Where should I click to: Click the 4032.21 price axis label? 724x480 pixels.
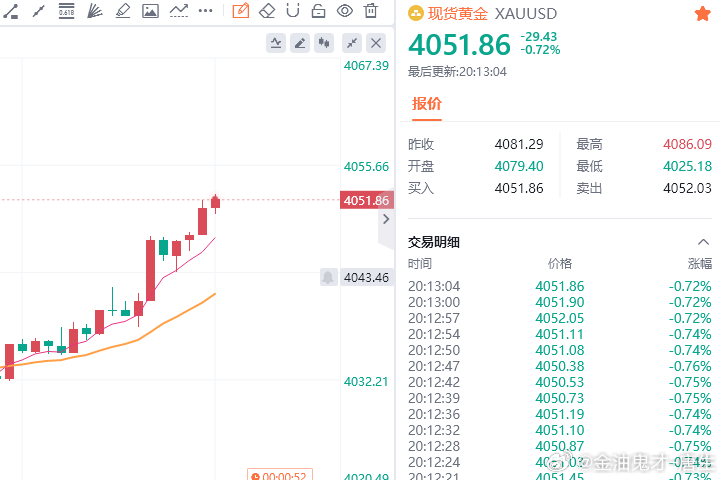point(366,382)
